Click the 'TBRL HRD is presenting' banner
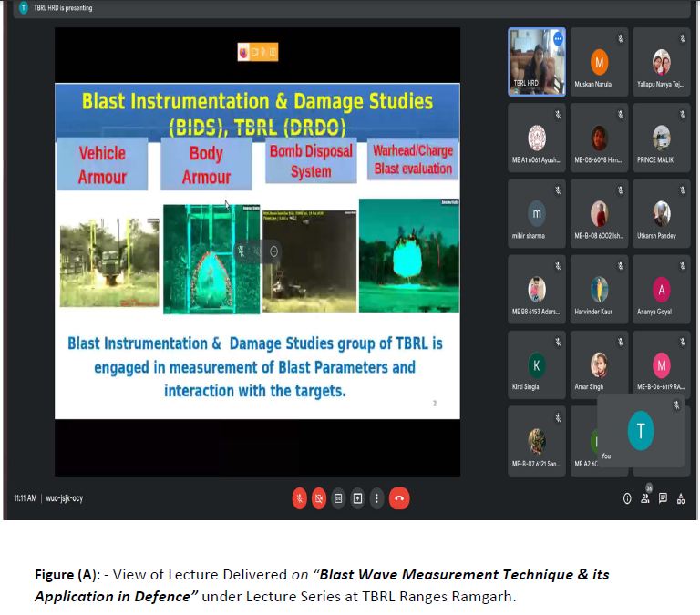The width and height of the screenshot is (700, 615). pyautogui.click(x=62, y=8)
